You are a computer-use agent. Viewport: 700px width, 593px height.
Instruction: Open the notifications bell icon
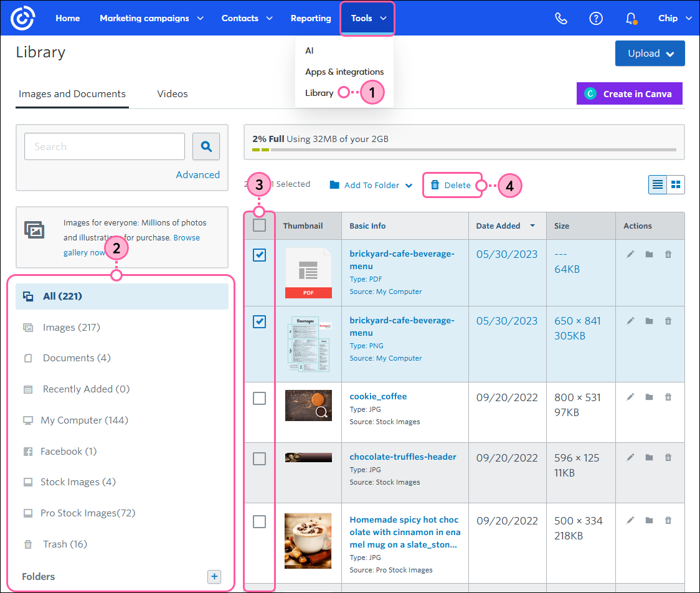pos(630,18)
